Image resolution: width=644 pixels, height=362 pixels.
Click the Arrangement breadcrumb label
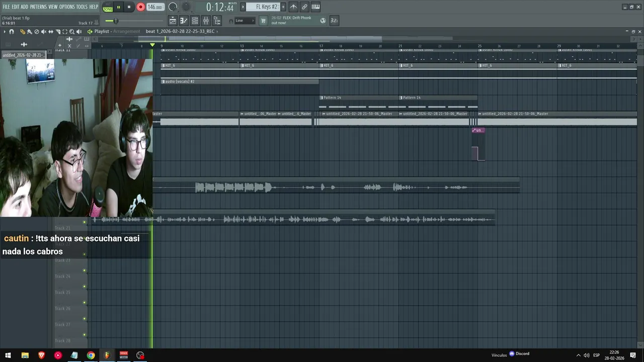coord(127,31)
